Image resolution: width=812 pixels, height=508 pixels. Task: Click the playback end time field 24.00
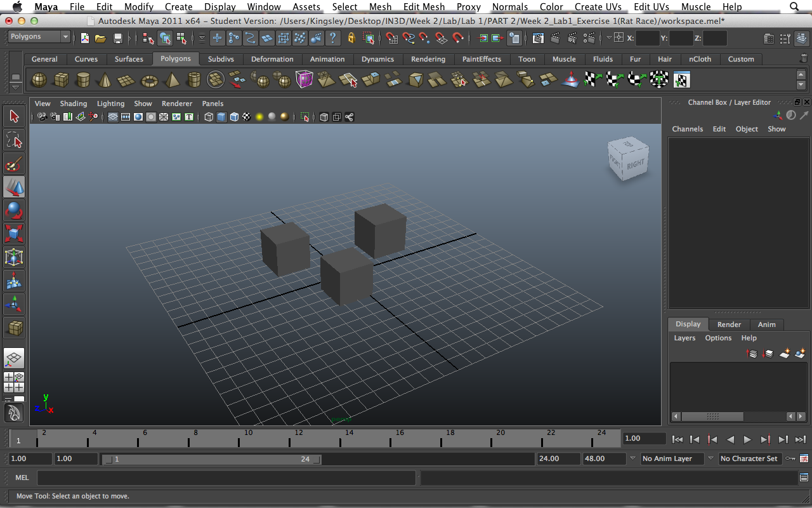pyautogui.click(x=558, y=458)
